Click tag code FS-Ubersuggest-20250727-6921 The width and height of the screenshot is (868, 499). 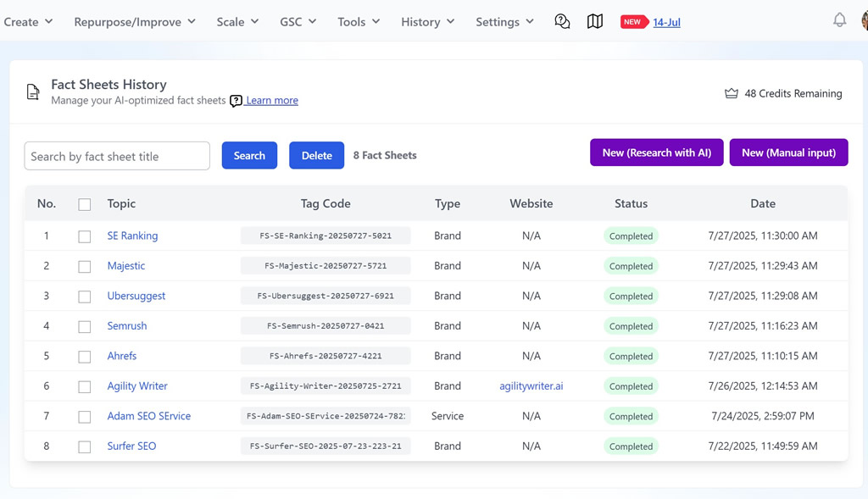325,296
